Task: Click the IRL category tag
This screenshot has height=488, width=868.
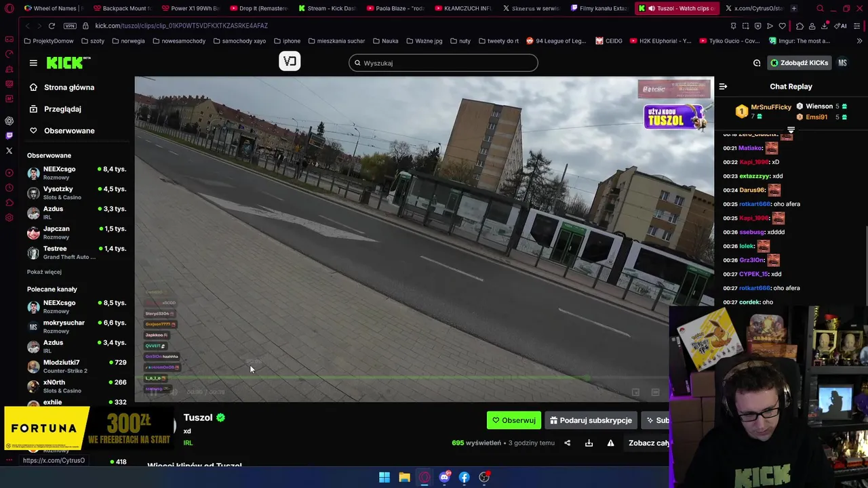Action: 188,443
